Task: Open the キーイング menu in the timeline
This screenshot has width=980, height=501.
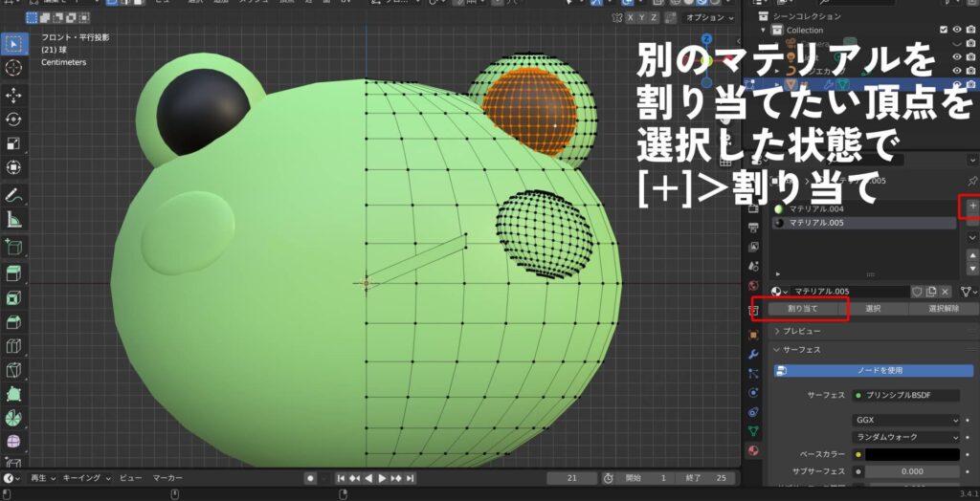Action: [x=87, y=478]
